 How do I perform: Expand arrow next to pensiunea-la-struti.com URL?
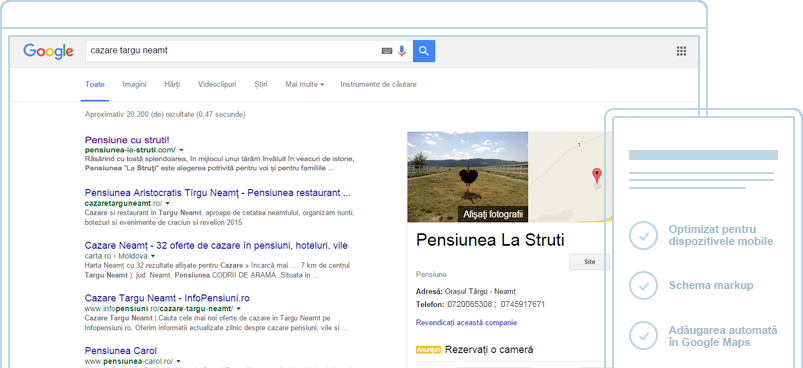pos(181,150)
